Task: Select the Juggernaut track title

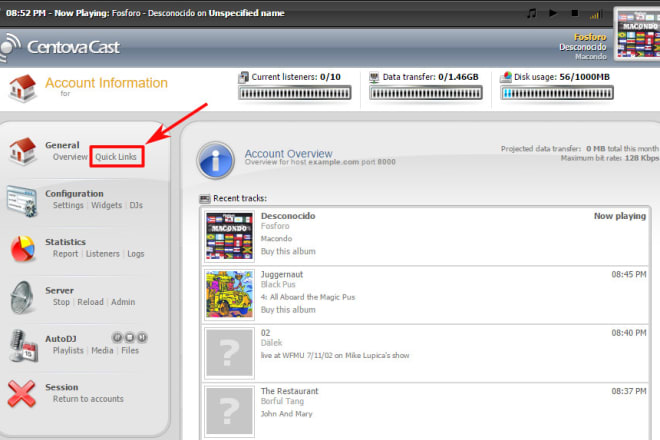Action: pyautogui.click(x=282, y=275)
